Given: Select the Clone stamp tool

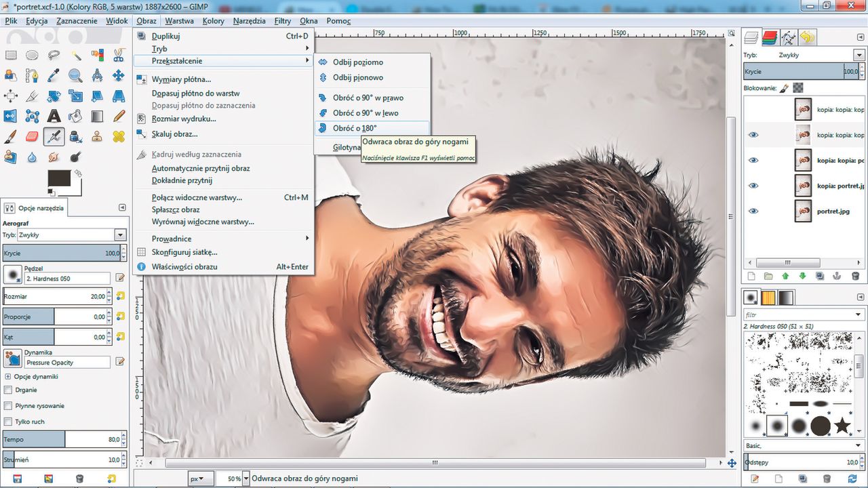Looking at the screenshot, I should [x=97, y=136].
